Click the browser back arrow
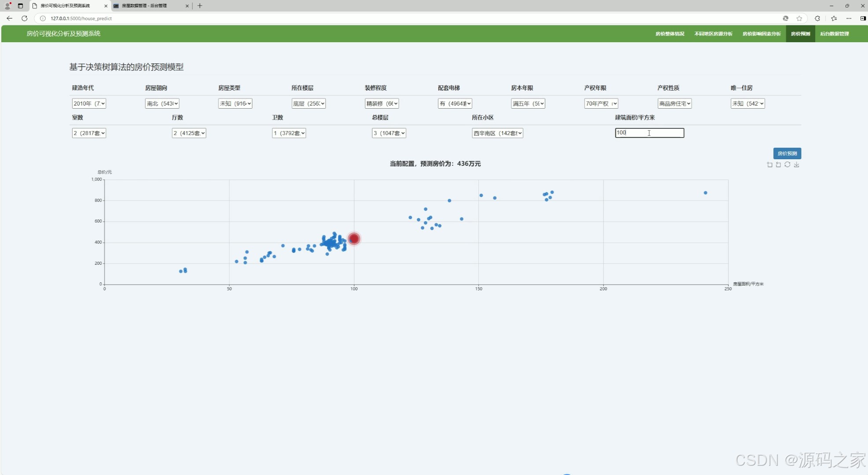 [x=9, y=18]
